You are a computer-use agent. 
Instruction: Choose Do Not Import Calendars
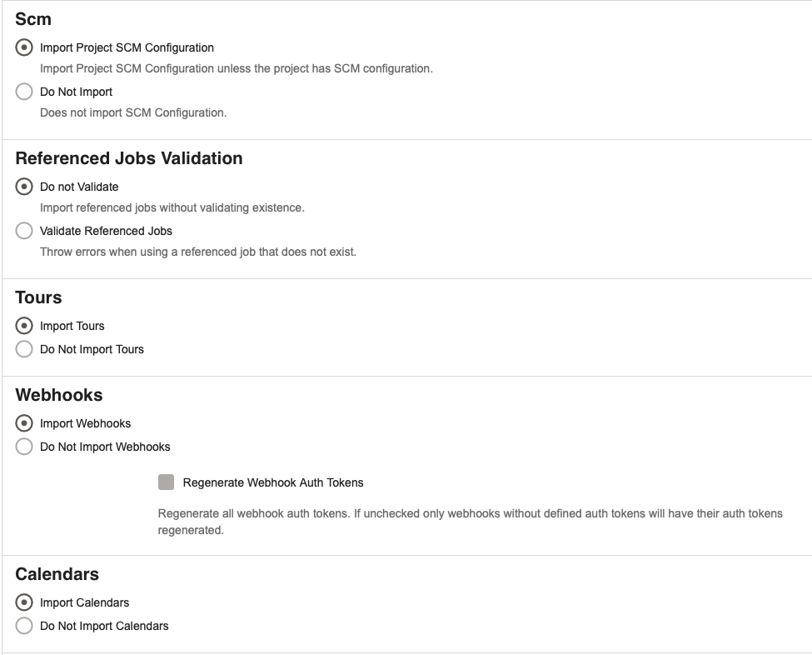click(24, 626)
